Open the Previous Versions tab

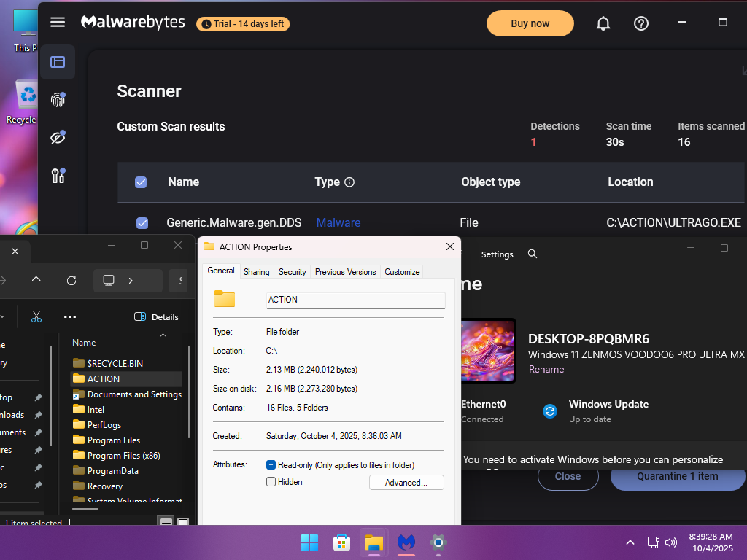point(345,272)
